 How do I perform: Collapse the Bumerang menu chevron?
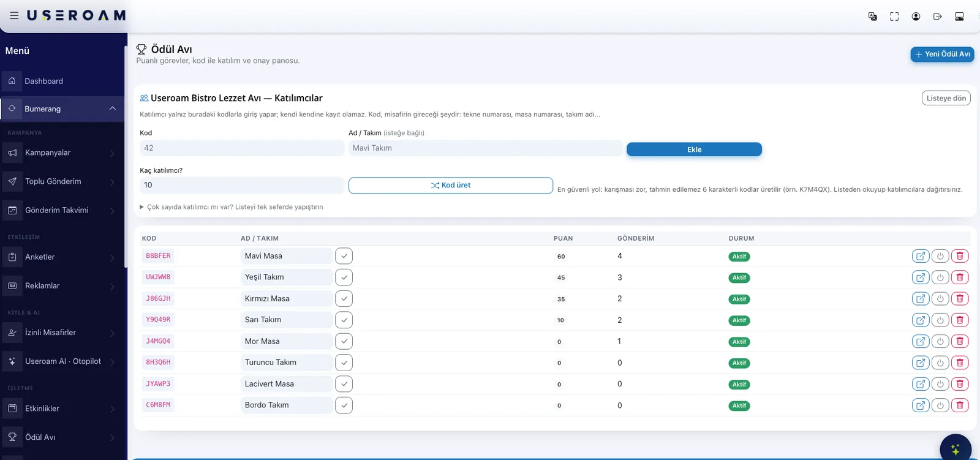click(x=113, y=108)
